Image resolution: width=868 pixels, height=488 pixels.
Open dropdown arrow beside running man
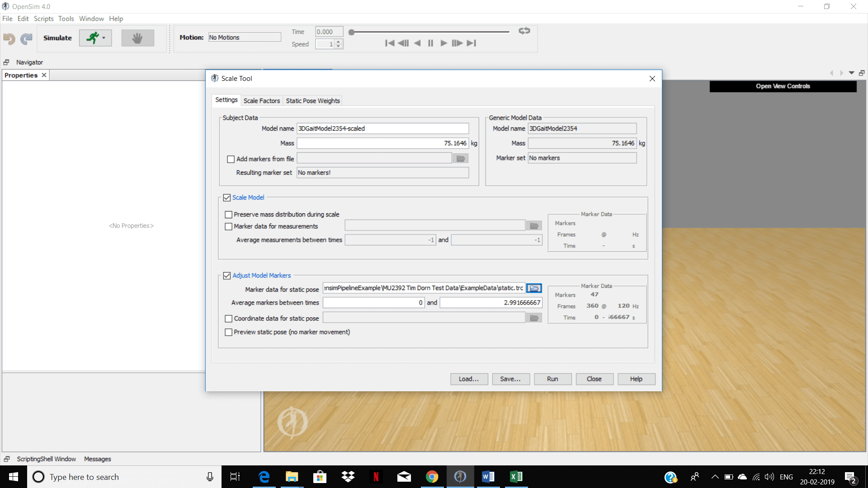(x=104, y=38)
